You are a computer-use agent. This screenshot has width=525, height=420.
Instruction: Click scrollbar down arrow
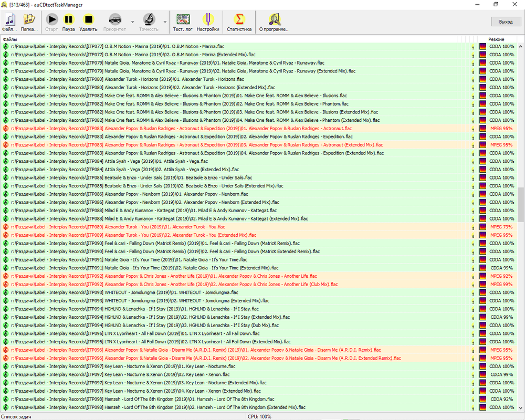[x=521, y=407]
